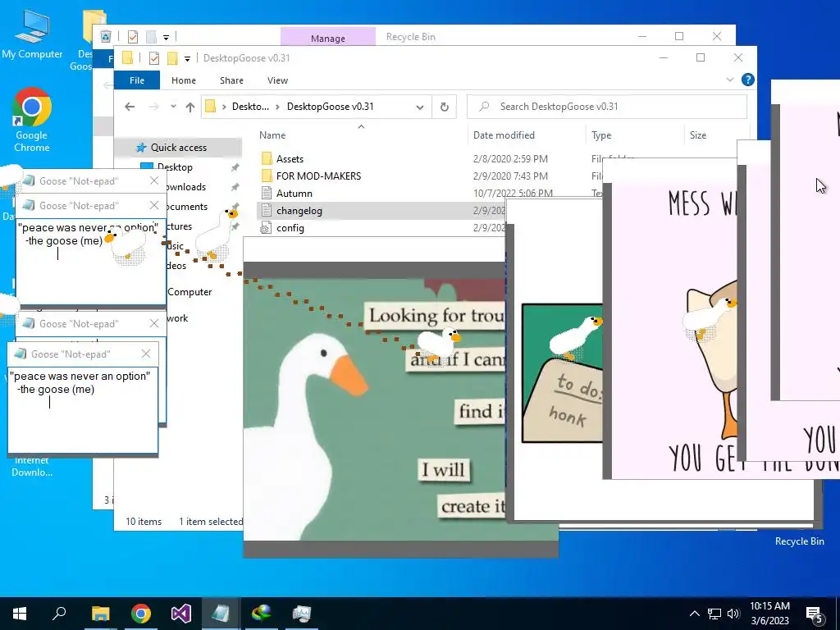840x630 pixels.
Task: Open recent locations dropdown arrow
Action: point(174,106)
